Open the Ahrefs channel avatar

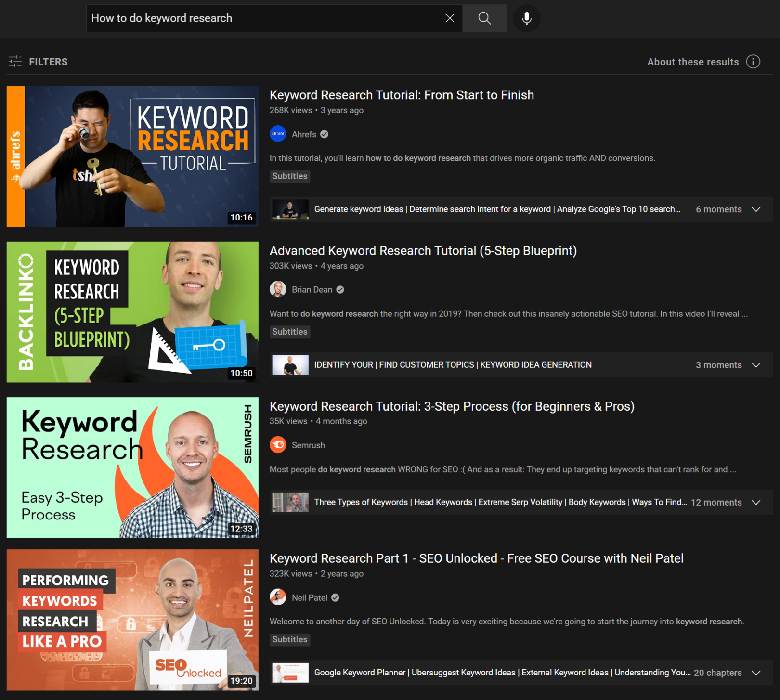278,134
